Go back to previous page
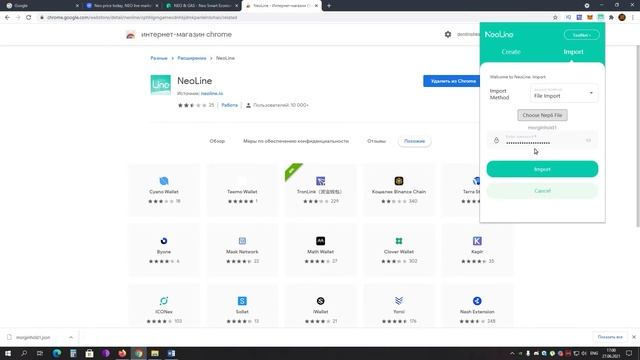 7,18
